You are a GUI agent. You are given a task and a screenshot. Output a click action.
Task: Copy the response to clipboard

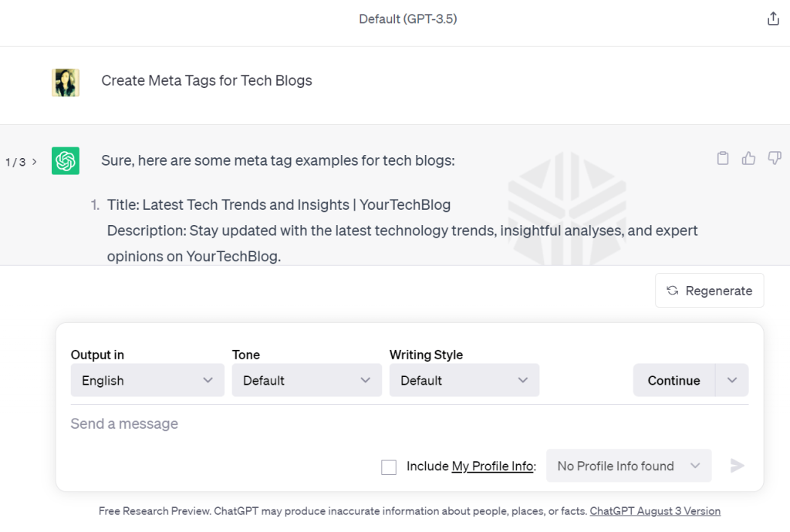coord(723,157)
